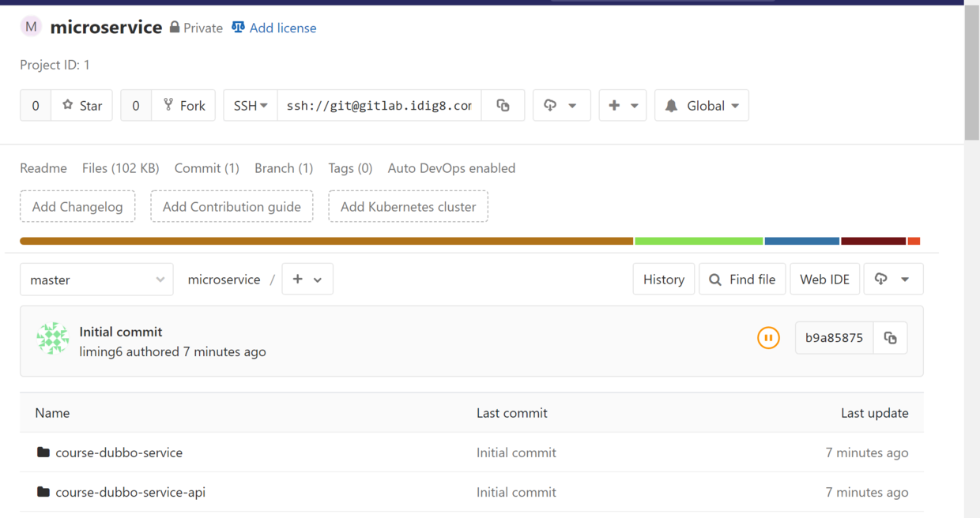The image size is (980, 518).
Task: Click the microservice project avatar
Action: point(30,26)
